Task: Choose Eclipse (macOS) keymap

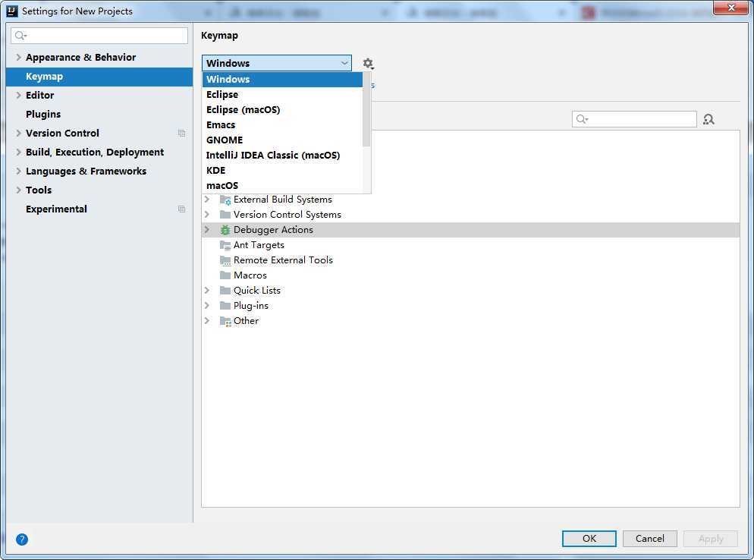Action: tap(282, 110)
